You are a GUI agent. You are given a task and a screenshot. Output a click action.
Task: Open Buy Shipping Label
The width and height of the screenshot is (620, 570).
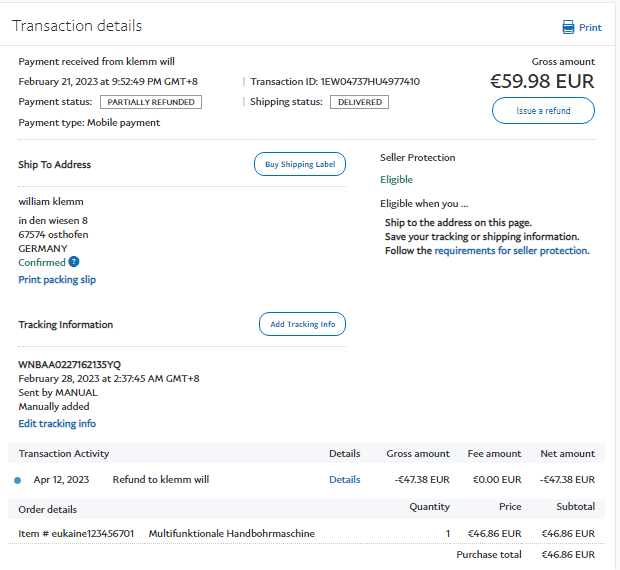point(300,164)
